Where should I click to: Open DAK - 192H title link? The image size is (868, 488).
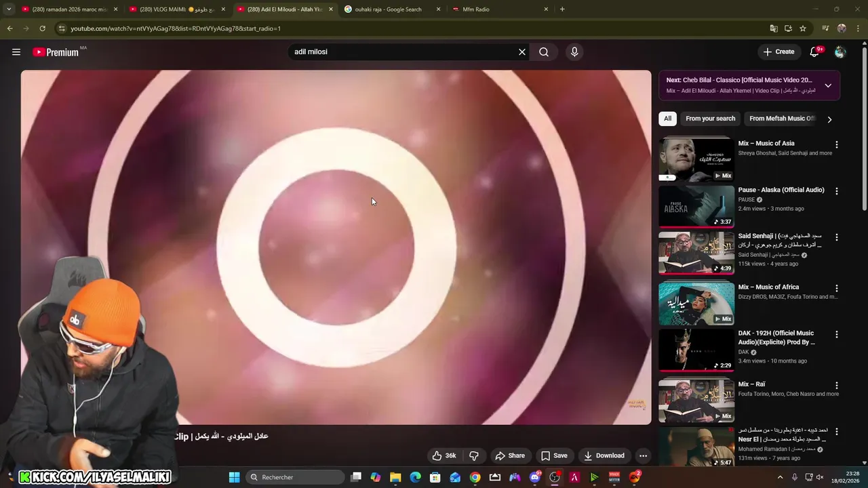point(776,338)
